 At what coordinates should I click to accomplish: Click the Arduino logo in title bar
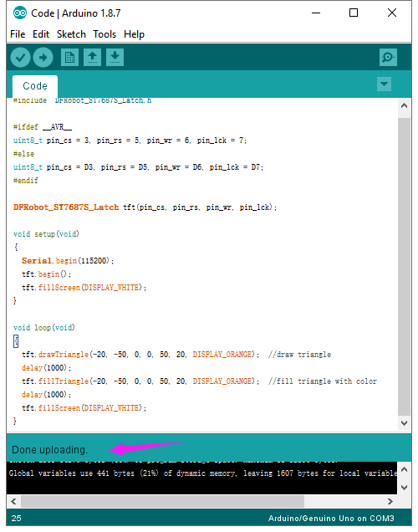20,13
